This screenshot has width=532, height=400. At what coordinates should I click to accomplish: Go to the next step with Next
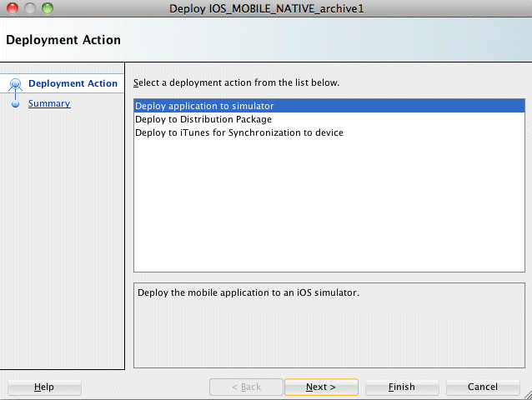(321, 387)
